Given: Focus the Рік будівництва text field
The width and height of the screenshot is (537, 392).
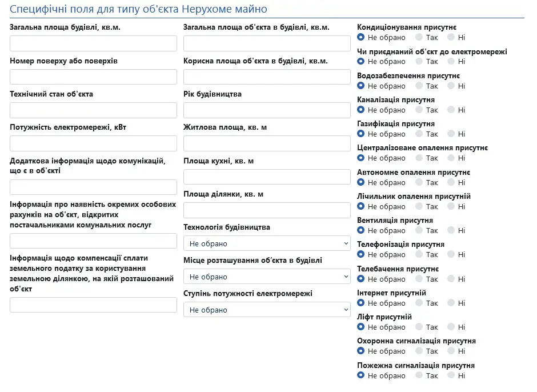Looking at the screenshot, I should (267, 110).
